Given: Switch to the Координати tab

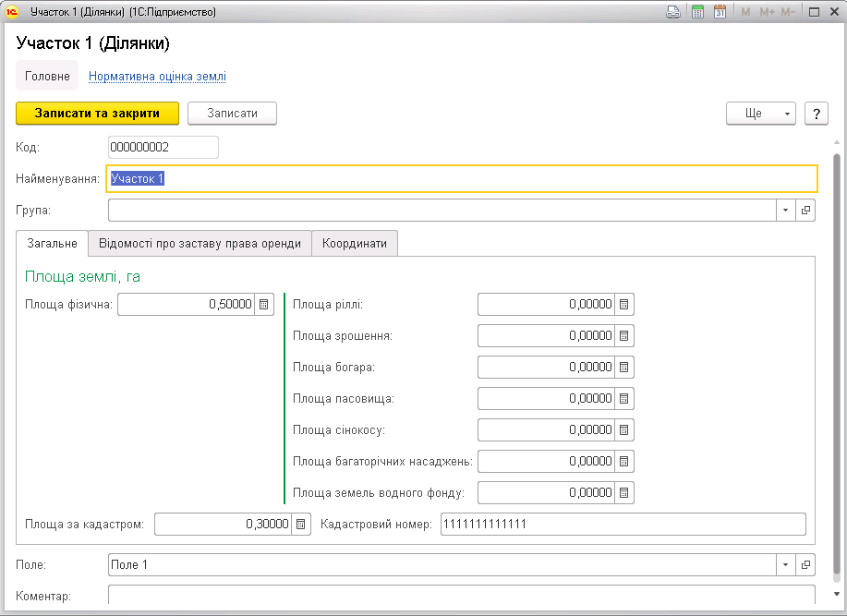Looking at the screenshot, I should click(x=355, y=243).
